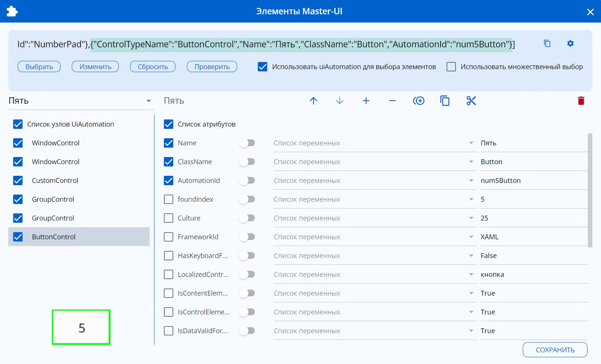Click the element preview thumbnail showing 5
601x364 pixels.
[x=81, y=327]
